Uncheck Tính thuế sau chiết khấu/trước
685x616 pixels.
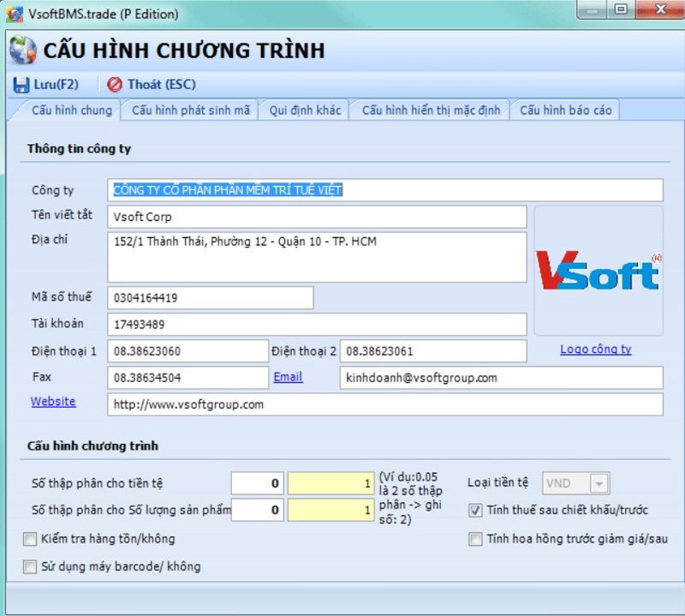tap(475, 511)
